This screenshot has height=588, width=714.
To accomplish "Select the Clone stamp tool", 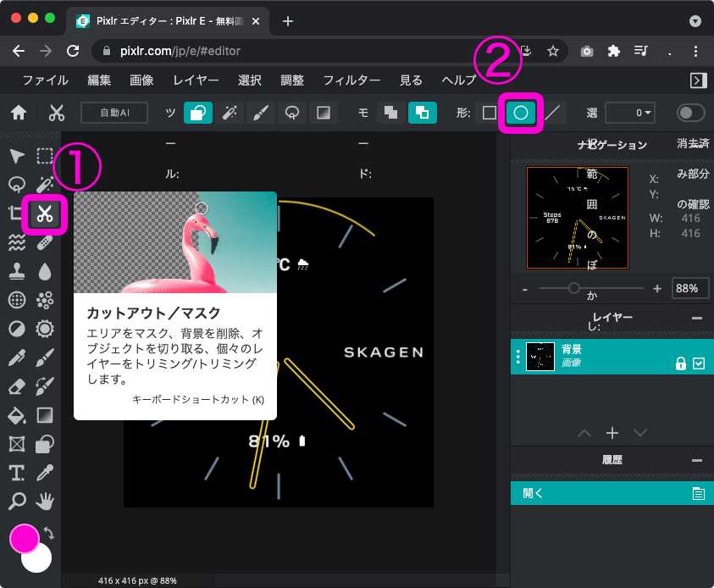I will coord(17,271).
